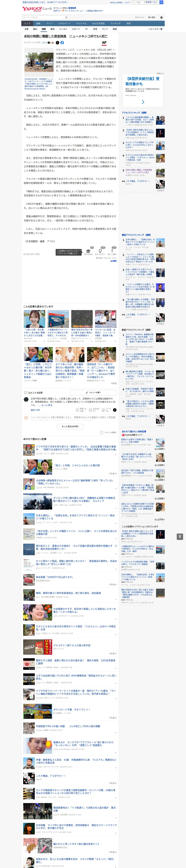Viewport: 186px width, 868px height.
Task: Click the マイページ link
Action: coord(139,17)
